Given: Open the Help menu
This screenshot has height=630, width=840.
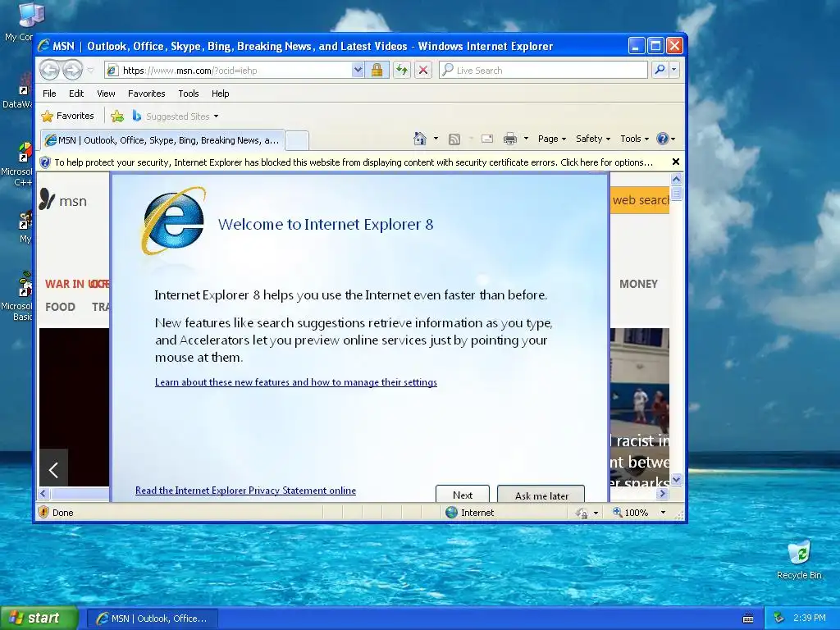Looking at the screenshot, I should click(x=220, y=94).
